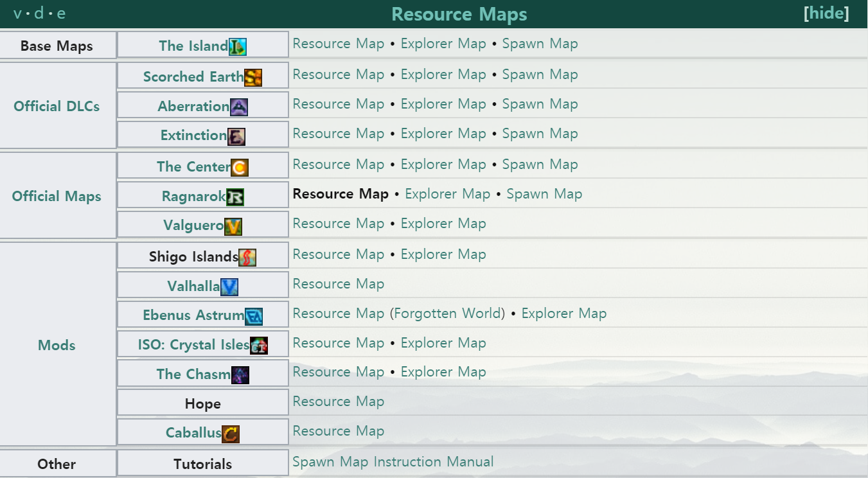Open the Official DLCs category link
This screenshot has width=868, height=478.
(57, 106)
